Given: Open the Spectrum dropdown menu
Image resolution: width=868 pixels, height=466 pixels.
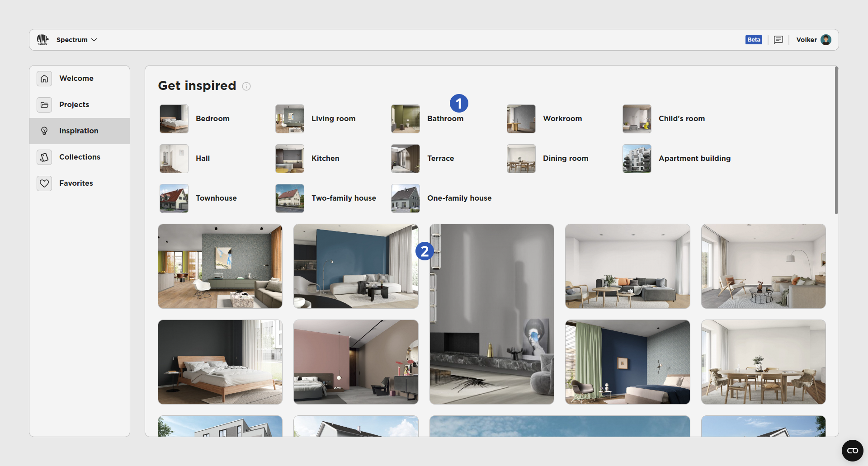Looking at the screenshot, I should pos(76,40).
